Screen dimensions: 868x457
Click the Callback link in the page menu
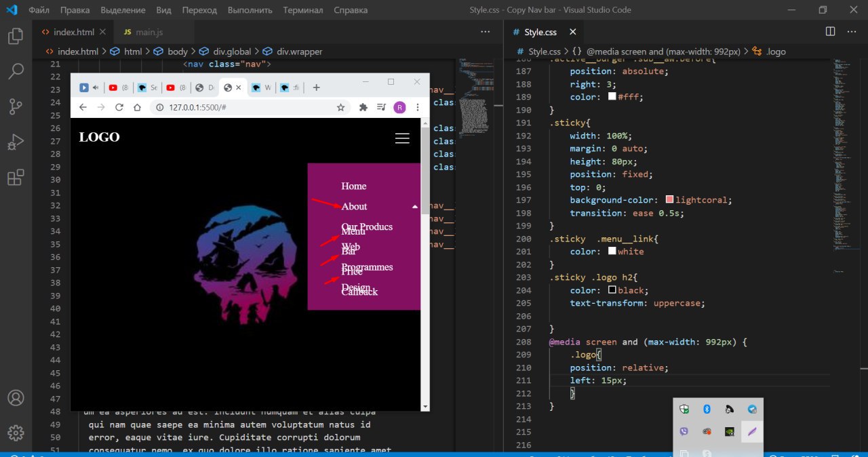[x=359, y=292]
